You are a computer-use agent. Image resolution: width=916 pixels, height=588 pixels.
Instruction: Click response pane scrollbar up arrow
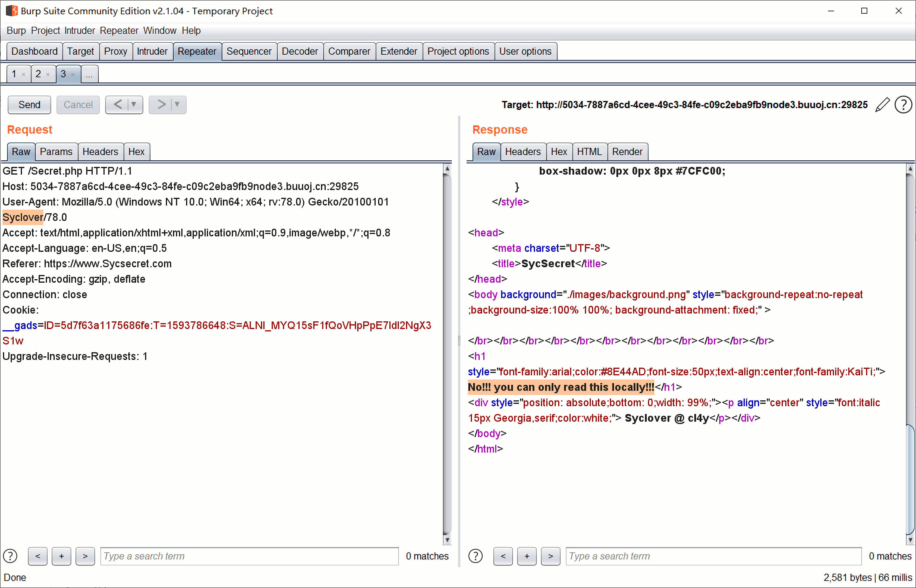point(910,168)
